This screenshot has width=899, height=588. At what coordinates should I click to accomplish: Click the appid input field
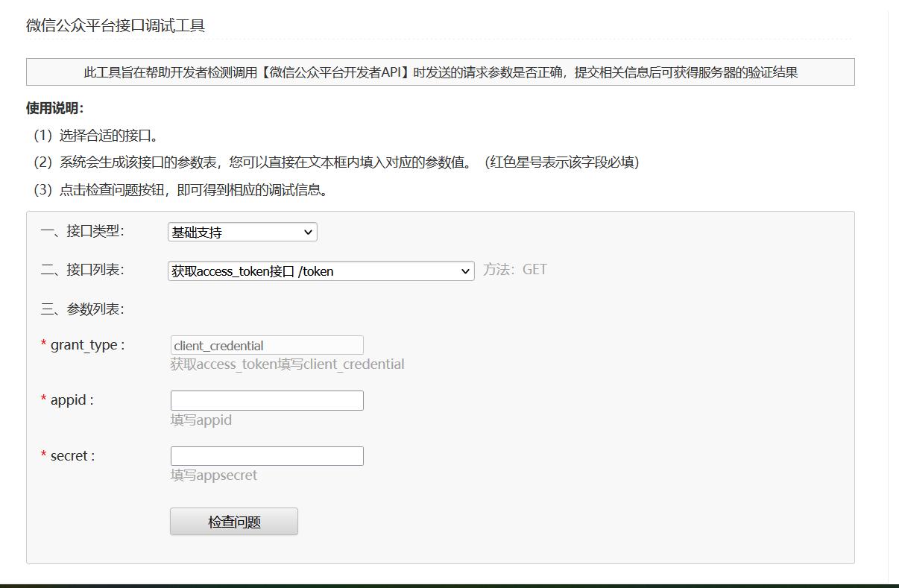coord(267,400)
